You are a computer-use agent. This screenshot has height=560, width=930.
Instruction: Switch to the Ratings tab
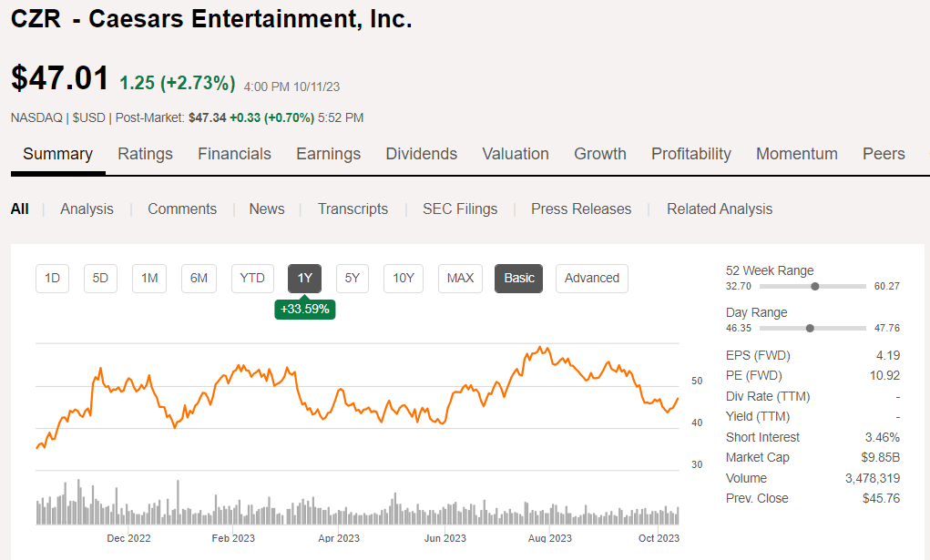click(x=145, y=154)
